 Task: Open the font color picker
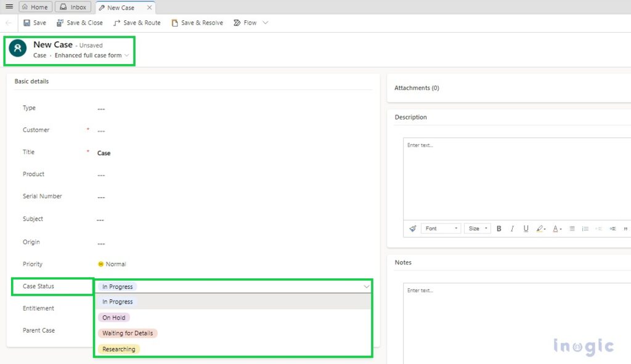(x=556, y=229)
